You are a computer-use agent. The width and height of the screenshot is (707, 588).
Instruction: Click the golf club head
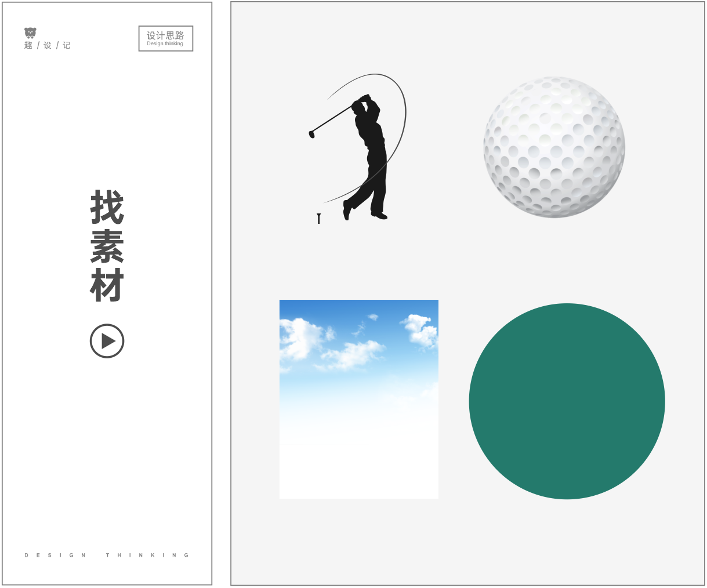pyautogui.click(x=311, y=134)
